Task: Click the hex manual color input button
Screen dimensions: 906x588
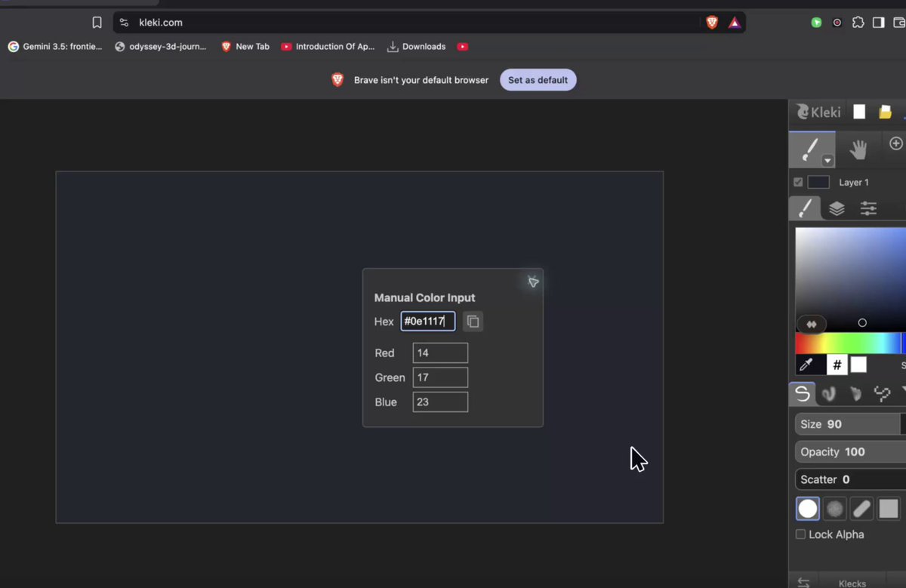Action: click(x=837, y=365)
